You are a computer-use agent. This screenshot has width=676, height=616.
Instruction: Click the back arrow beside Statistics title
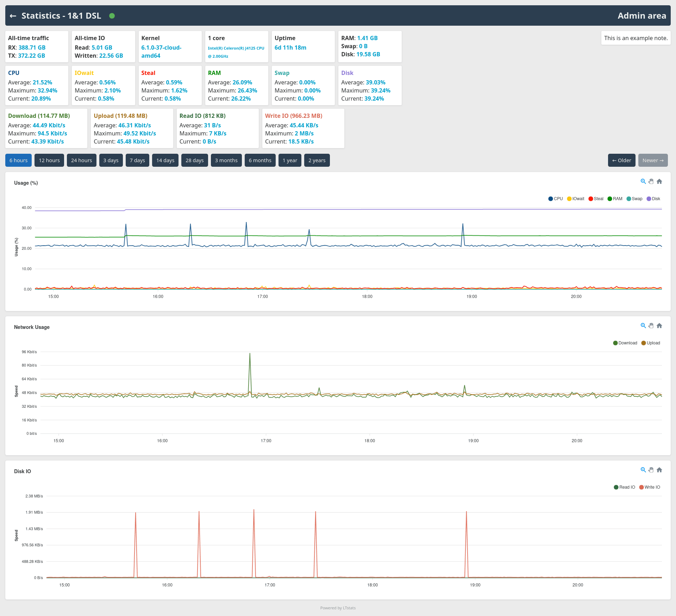point(13,16)
